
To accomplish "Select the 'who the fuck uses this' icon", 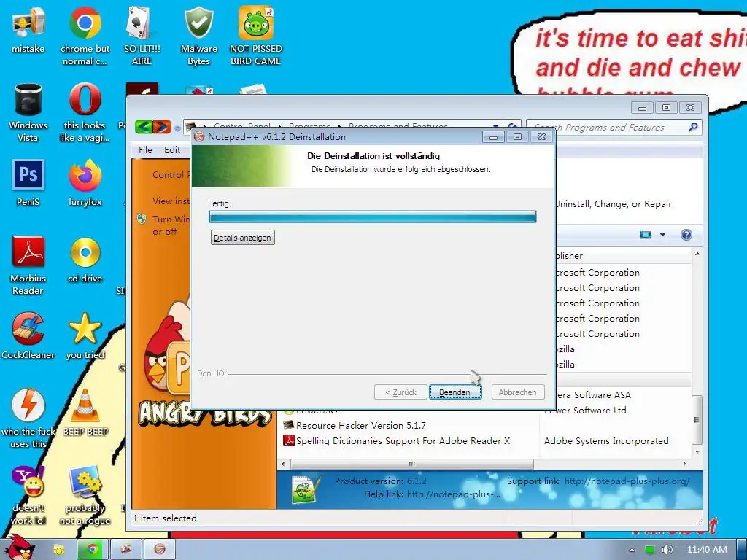I will point(28,419).
